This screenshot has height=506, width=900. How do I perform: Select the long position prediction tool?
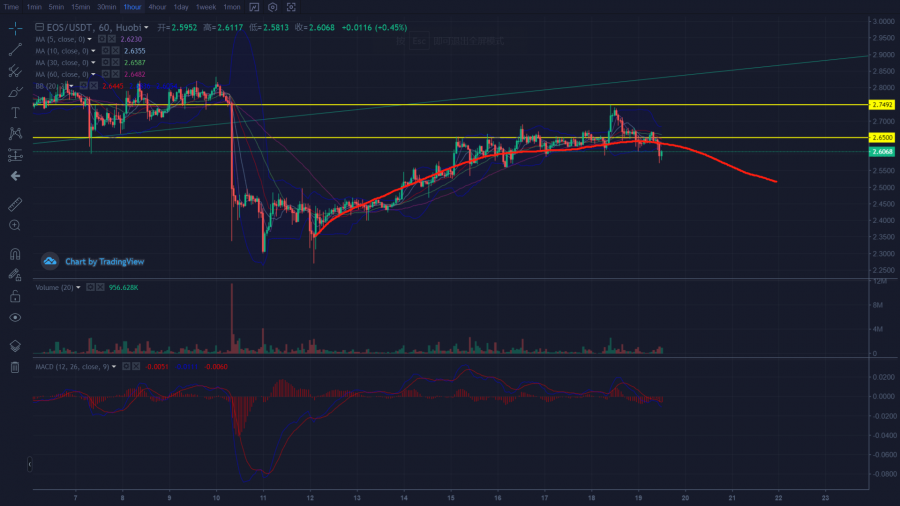tap(15, 155)
